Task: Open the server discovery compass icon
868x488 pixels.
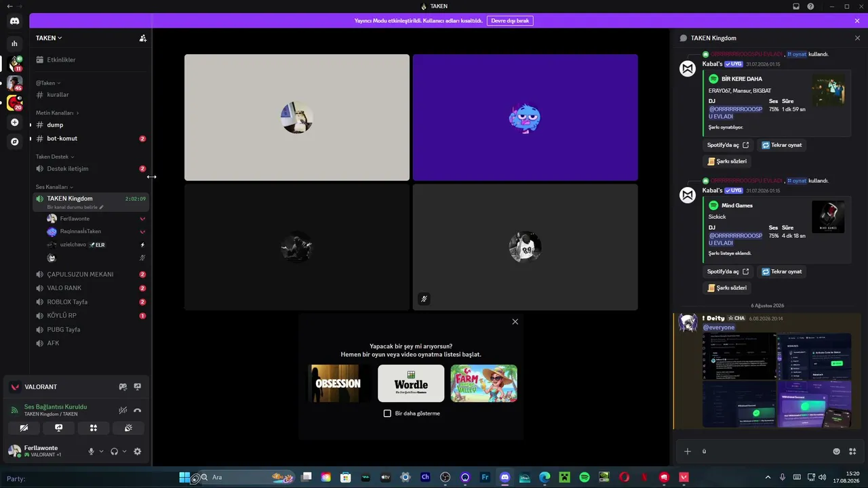Action: click(x=14, y=142)
